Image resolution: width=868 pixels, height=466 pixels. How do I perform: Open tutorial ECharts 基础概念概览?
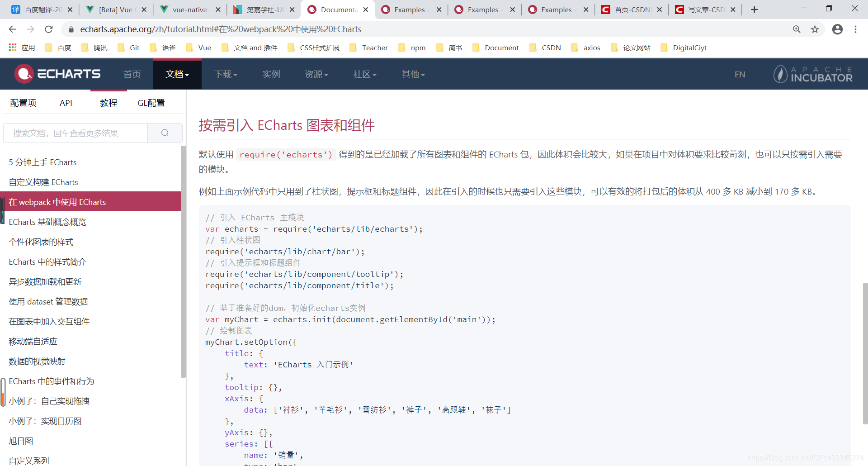[90, 222]
